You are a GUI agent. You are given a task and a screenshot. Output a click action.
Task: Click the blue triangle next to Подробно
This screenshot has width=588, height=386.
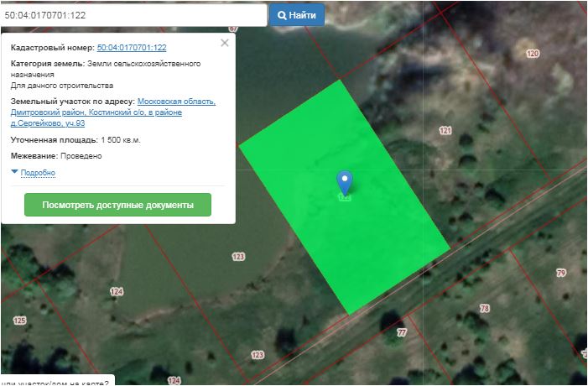click(14, 172)
